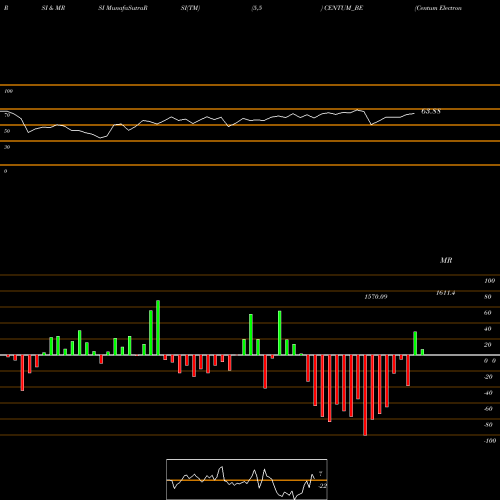Click the -80 label on the MR axis
This screenshot has height=500, width=500.
pos(488,425)
